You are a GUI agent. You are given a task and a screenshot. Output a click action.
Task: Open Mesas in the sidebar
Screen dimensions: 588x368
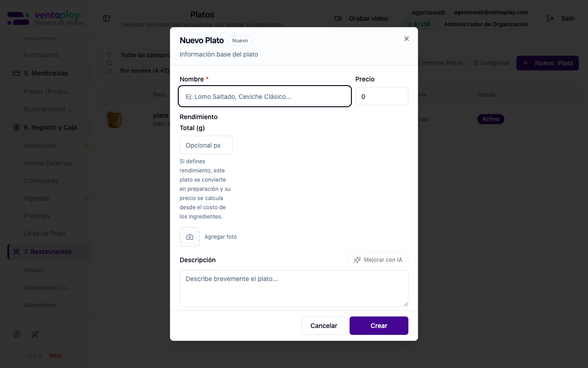click(34, 270)
